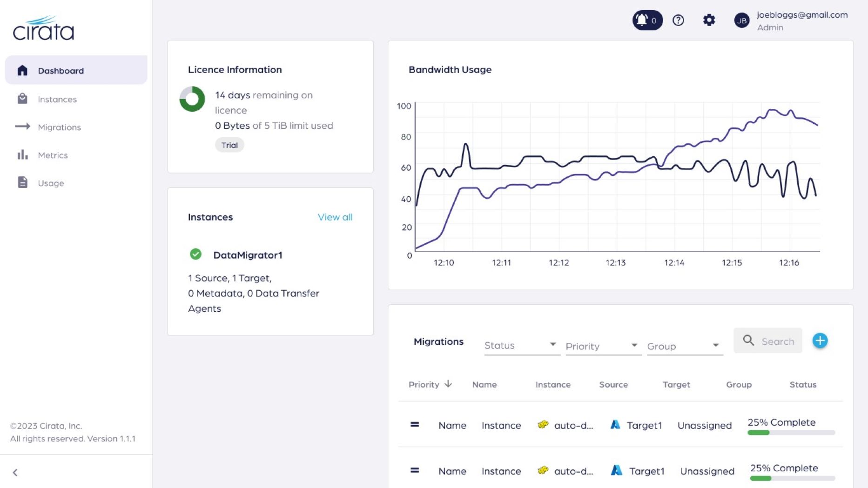
Task: Click the Cirata logo
Action: 43,28
